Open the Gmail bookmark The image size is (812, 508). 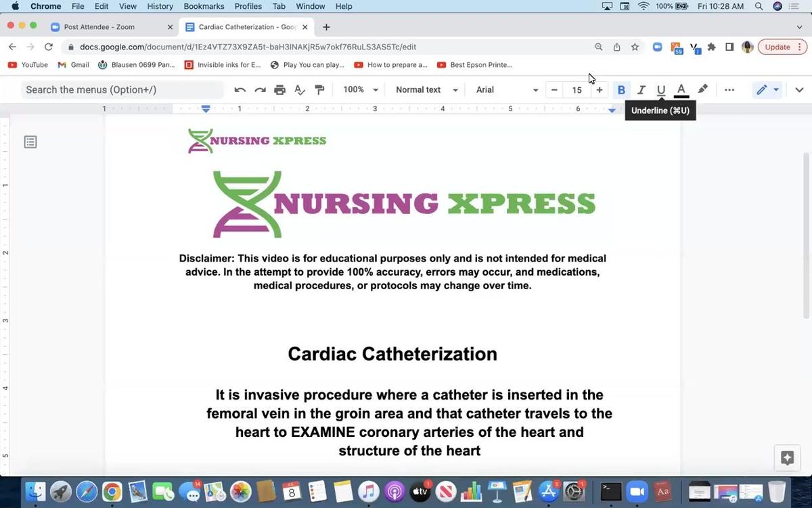74,65
